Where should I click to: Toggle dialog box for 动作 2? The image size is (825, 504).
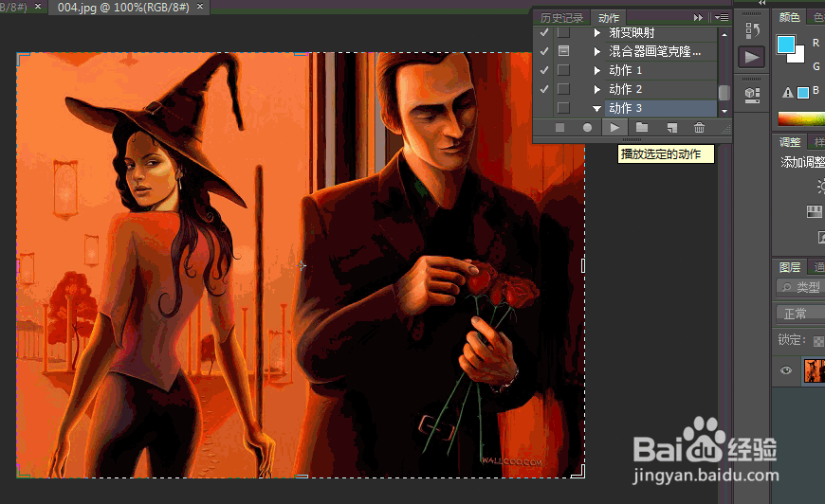[563, 89]
